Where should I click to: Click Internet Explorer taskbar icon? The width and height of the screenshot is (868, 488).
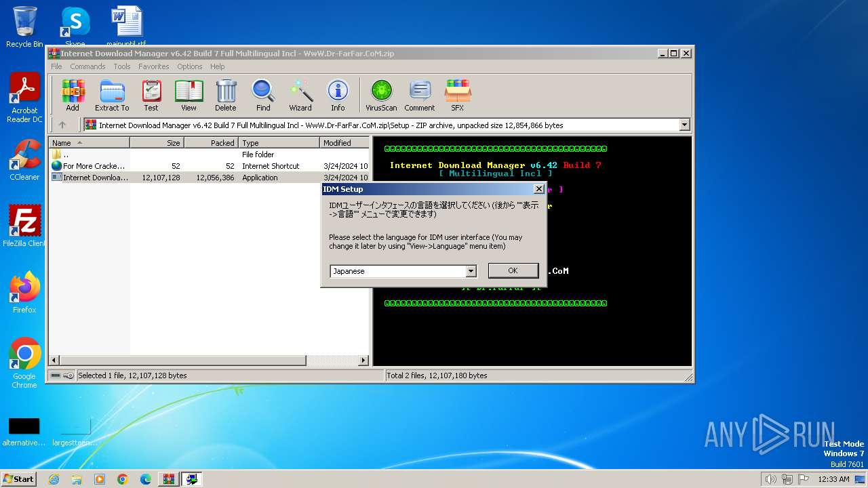[54, 479]
